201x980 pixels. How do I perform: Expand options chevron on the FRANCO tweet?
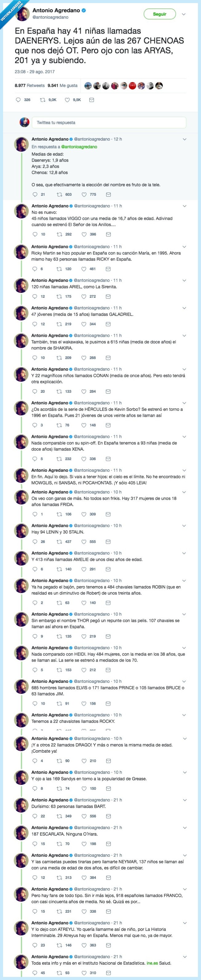[x=185, y=889]
